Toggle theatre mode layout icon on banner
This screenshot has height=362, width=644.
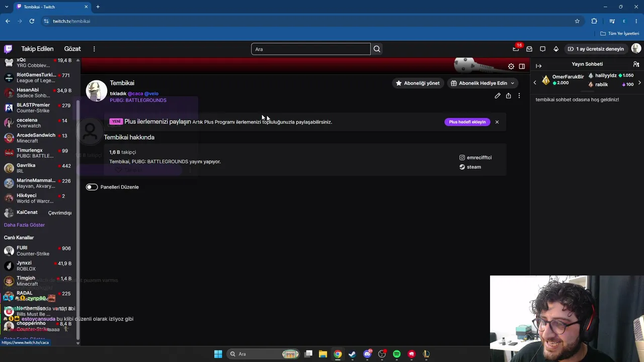coord(522,66)
